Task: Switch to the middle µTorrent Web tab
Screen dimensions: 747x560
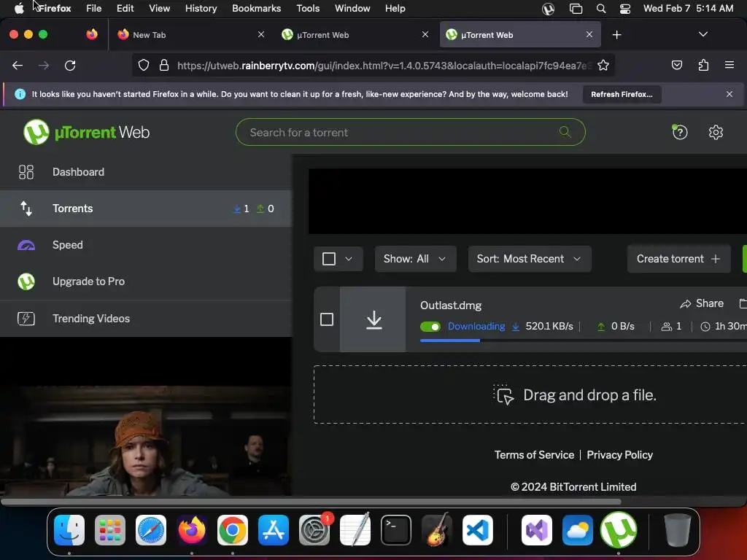Action: [355, 35]
